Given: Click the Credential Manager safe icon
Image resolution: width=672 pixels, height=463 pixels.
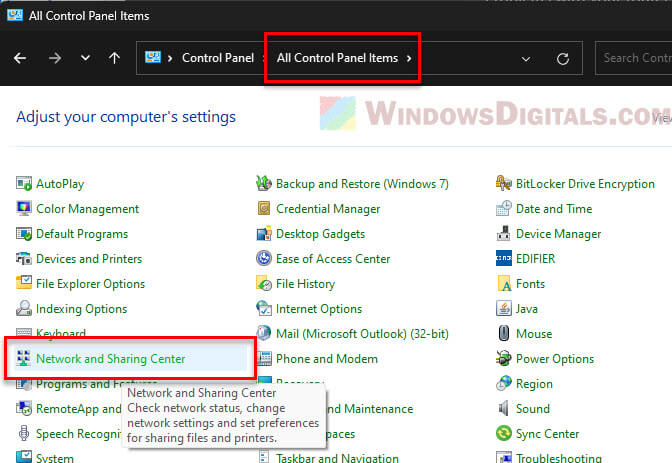Looking at the screenshot, I should tap(264, 209).
